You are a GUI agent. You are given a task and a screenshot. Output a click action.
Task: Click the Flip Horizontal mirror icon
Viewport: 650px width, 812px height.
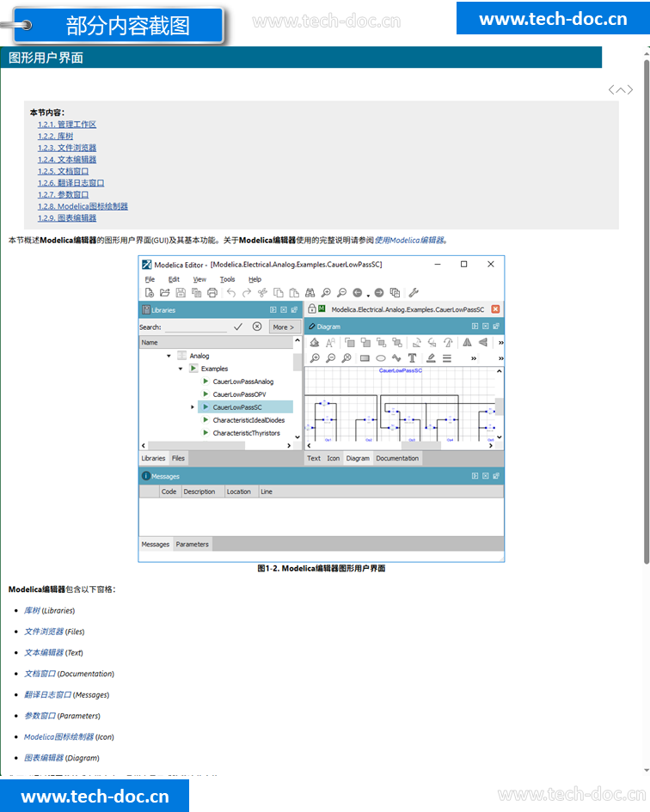coord(467,342)
